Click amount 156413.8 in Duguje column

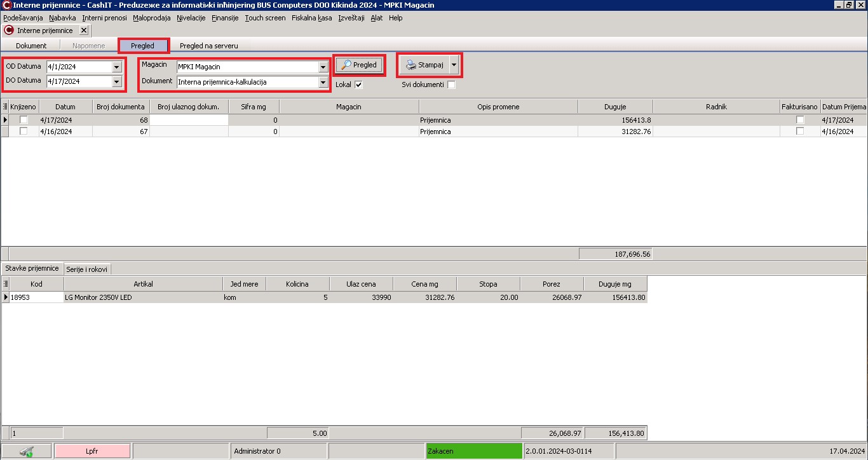point(637,120)
